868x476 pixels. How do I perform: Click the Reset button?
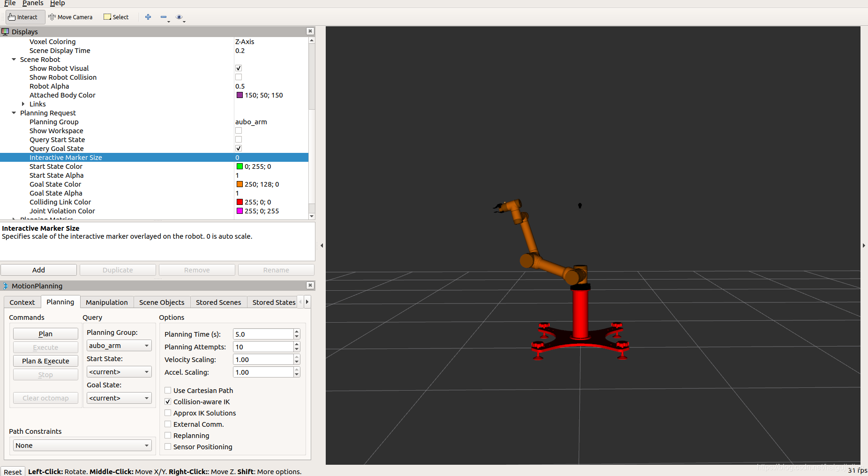click(x=13, y=472)
